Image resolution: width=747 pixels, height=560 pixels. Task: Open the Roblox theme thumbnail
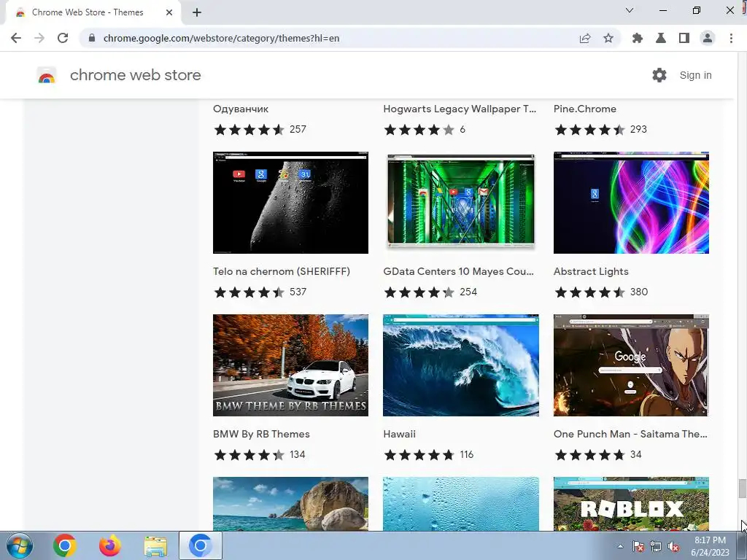(631, 504)
